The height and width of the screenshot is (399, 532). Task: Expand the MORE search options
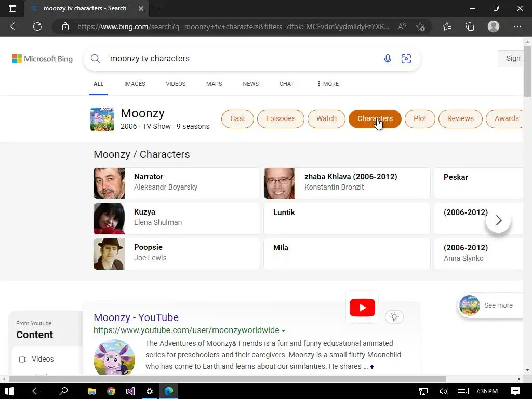coord(328,84)
